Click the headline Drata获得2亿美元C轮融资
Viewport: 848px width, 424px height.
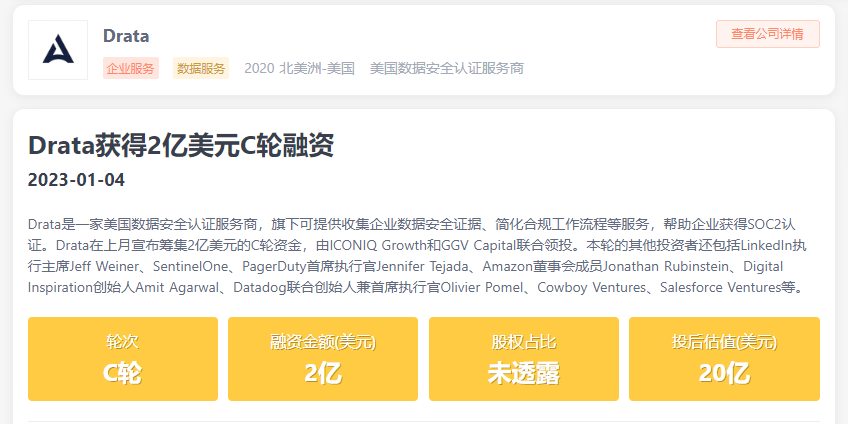coord(180,146)
